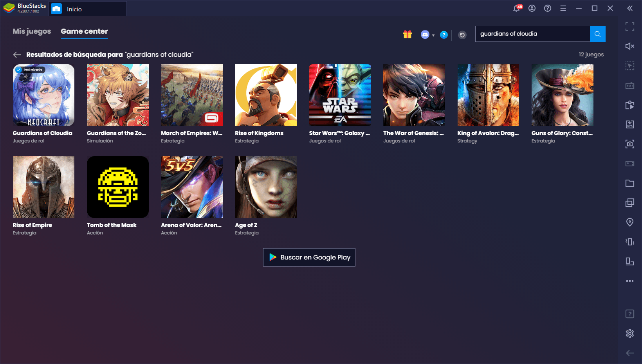This screenshot has height=364, width=642.
Task: Expand more tools with three dots
Action: click(630, 281)
